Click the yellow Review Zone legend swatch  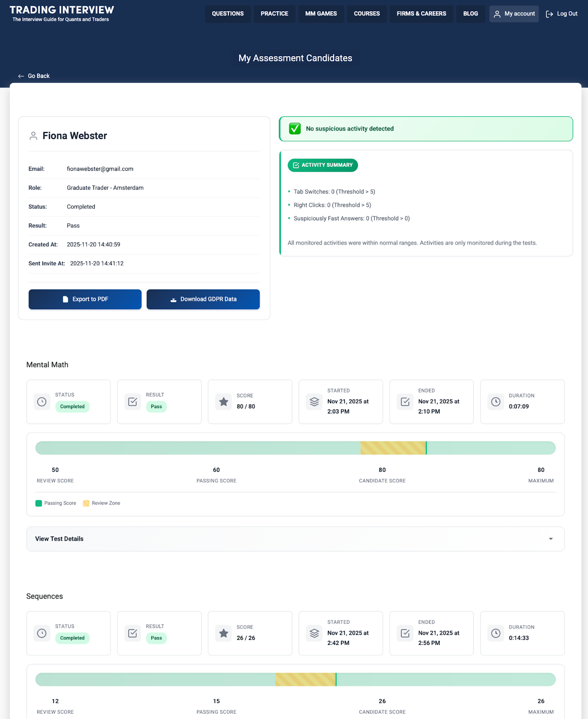click(x=86, y=503)
